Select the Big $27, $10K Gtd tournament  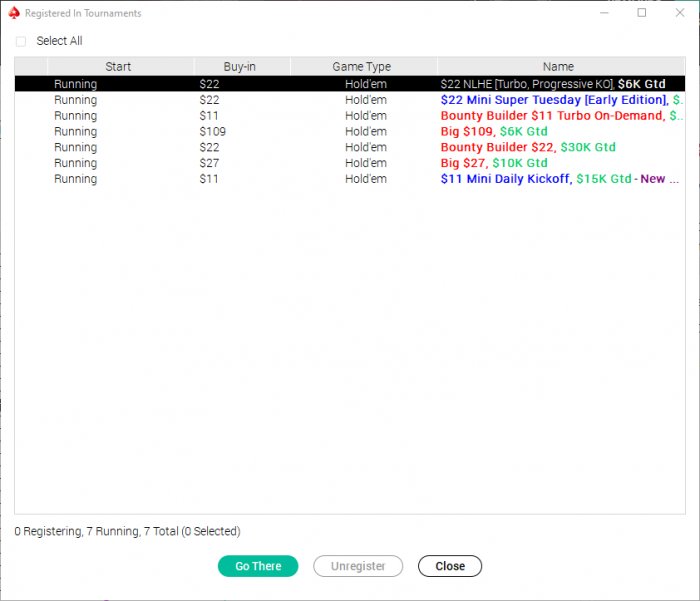coord(350,163)
